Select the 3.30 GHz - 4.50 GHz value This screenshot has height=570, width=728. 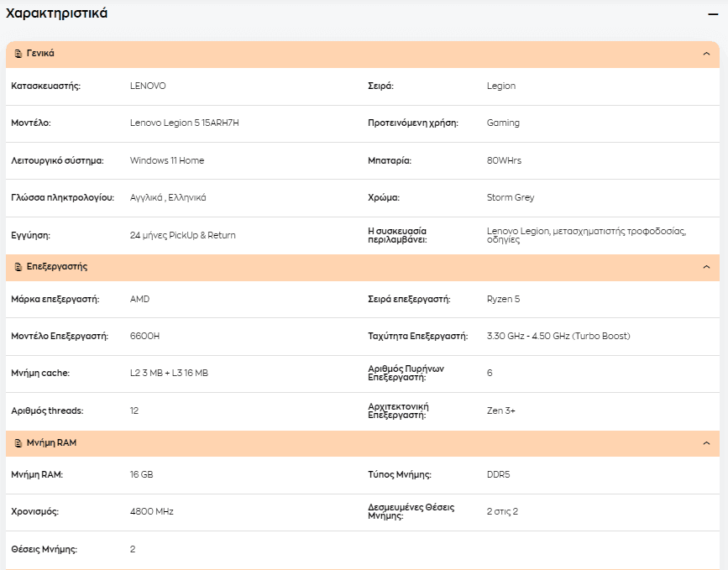tap(558, 336)
